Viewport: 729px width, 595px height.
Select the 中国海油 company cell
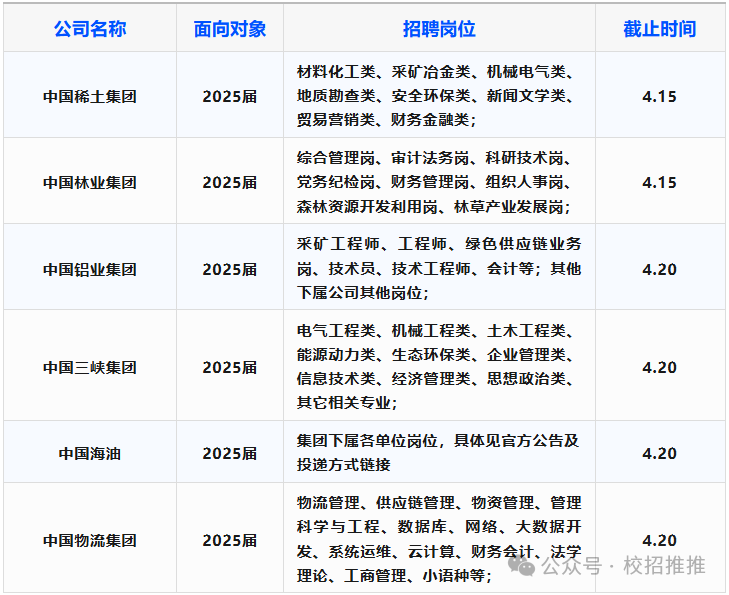(x=90, y=453)
